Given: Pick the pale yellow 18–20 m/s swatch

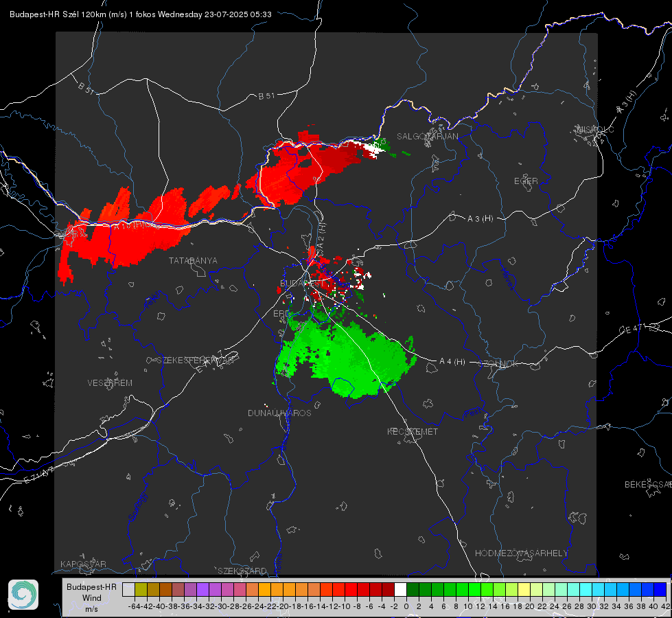Looking at the screenshot, I should click(524, 590).
